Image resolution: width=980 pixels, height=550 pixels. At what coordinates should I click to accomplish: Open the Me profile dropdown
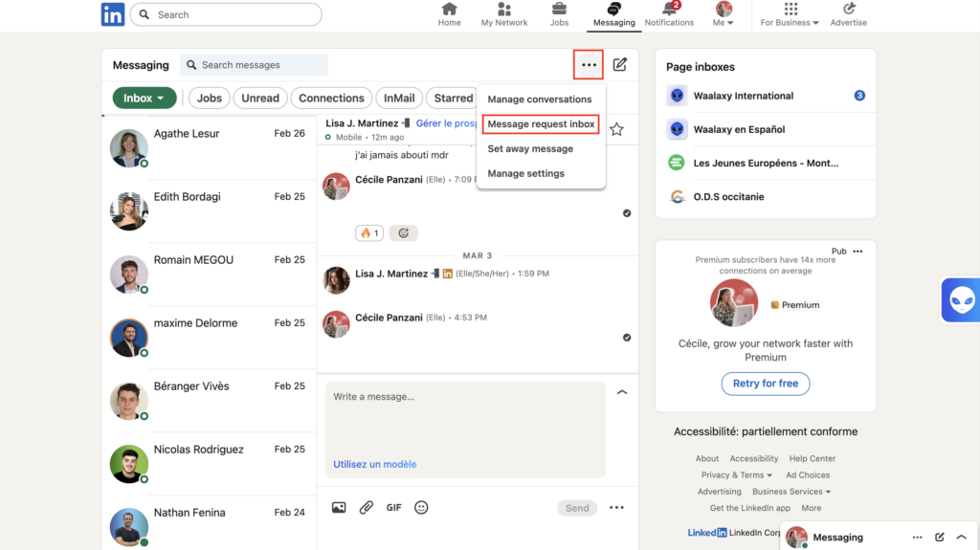point(724,14)
